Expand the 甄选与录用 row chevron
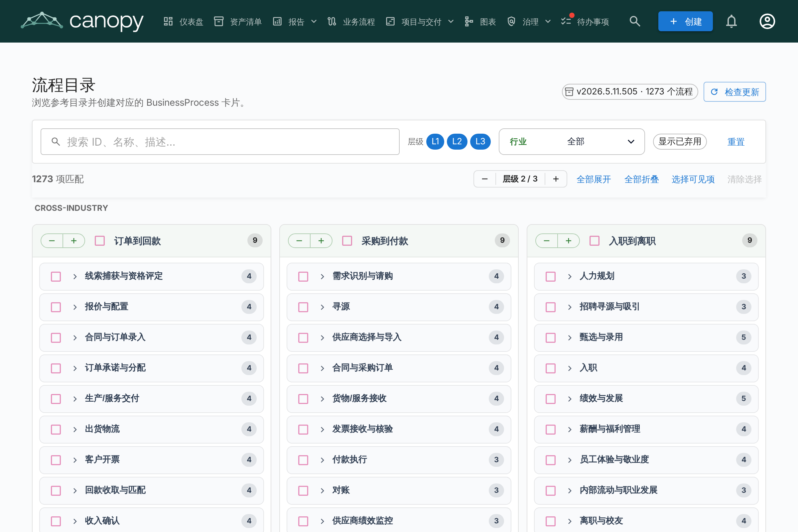The image size is (798, 532). [x=570, y=337]
